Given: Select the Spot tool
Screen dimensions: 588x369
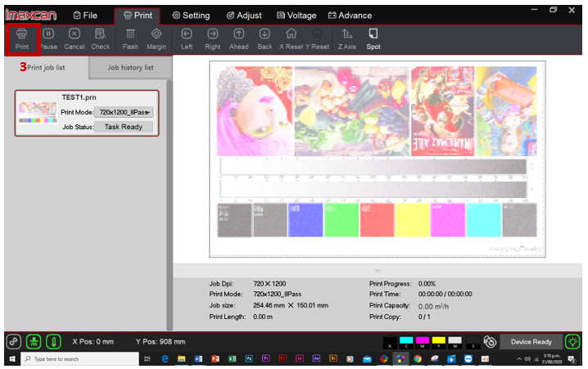Looking at the screenshot, I should (x=373, y=39).
